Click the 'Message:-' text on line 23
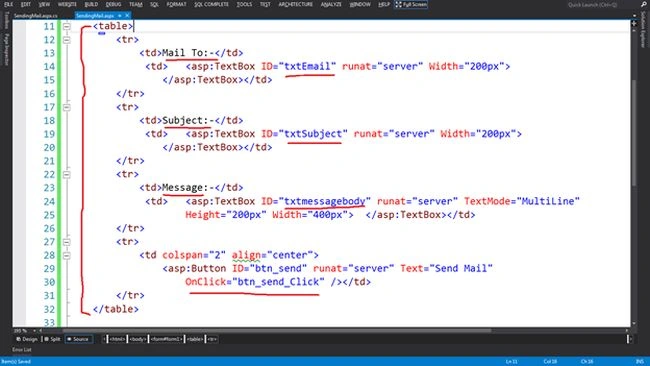The image size is (650, 366). (188, 188)
